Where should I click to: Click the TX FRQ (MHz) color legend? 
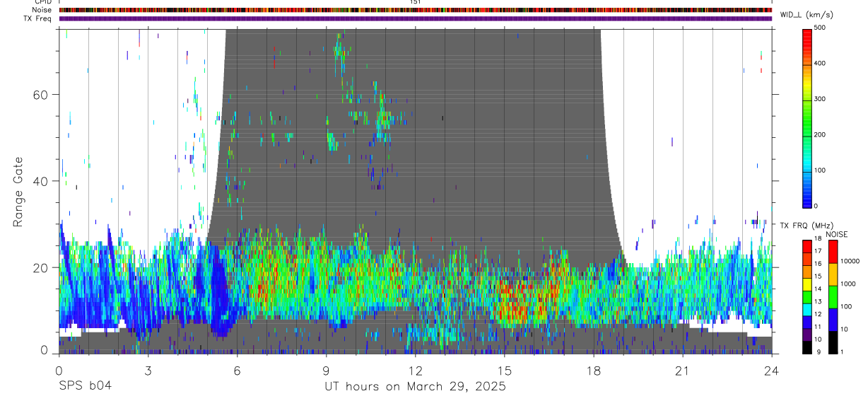[807, 297]
